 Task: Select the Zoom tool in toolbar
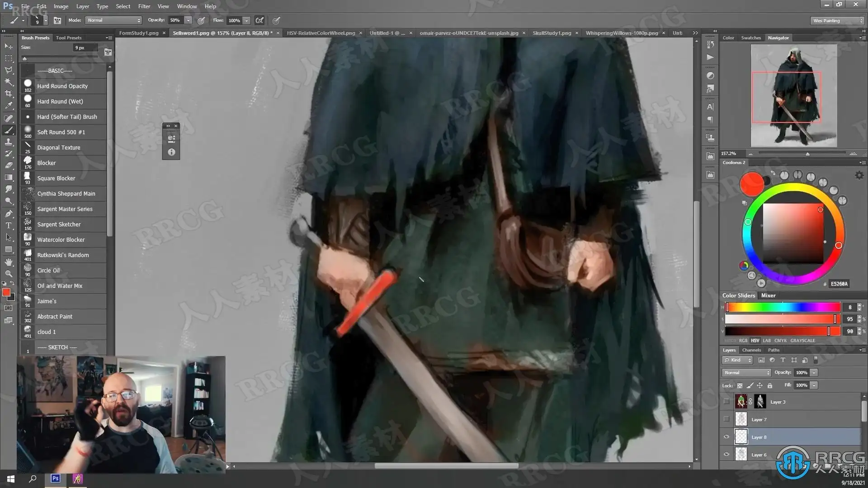click(9, 274)
